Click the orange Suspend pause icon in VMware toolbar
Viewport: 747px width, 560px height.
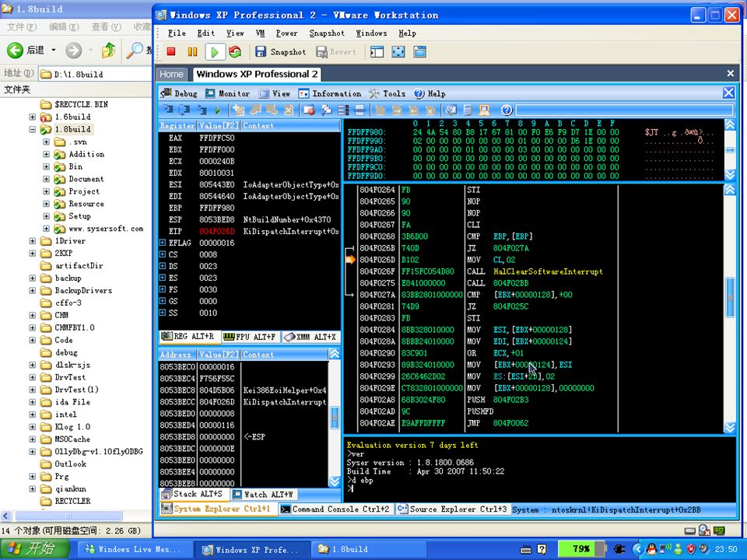pos(192,51)
